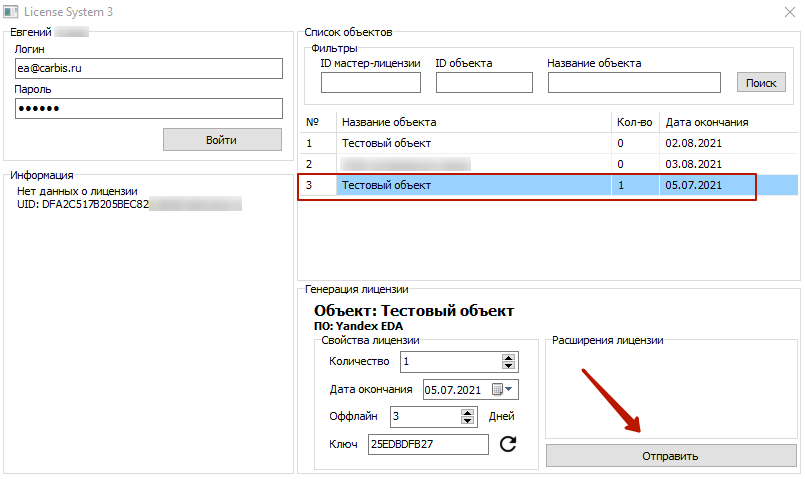Focus the Пароль password field
This screenshot has width=805, height=479.
coord(149,108)
